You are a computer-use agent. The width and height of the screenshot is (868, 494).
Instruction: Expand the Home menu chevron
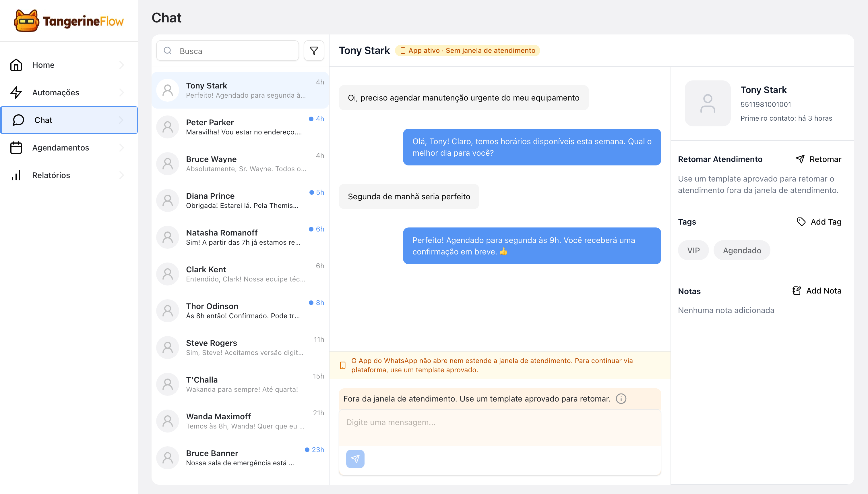point(122,65)
